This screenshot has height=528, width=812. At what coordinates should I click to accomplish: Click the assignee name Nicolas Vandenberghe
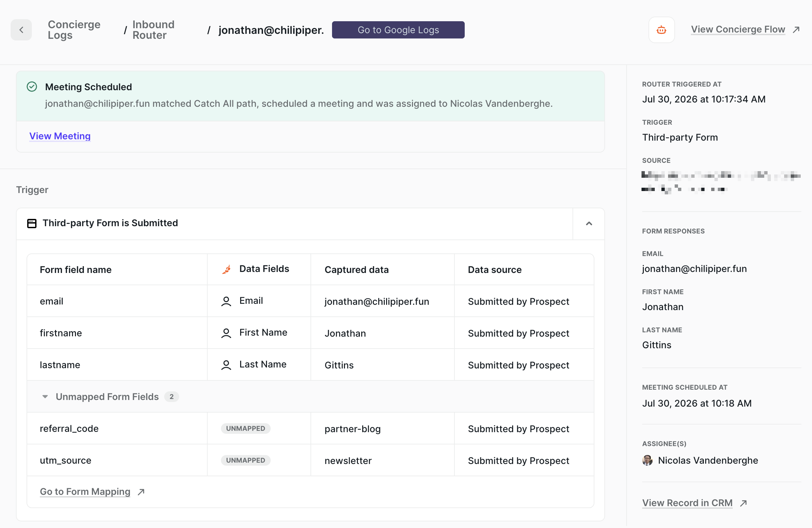(x=708, y=460)
